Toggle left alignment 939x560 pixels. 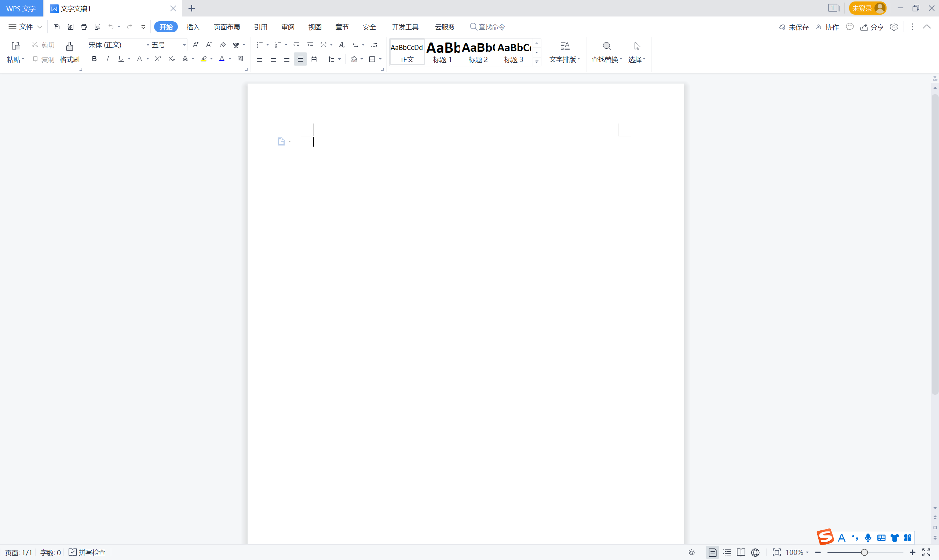pos(260,59)
